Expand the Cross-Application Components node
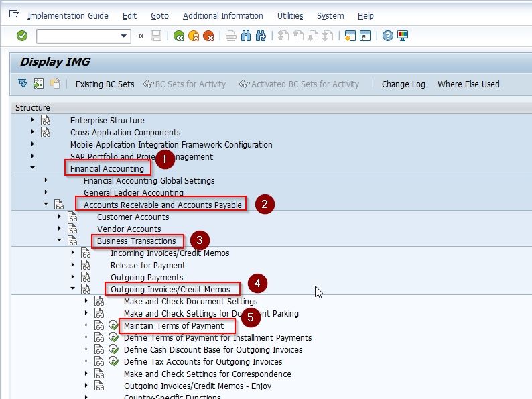 [x=33, y=131]
